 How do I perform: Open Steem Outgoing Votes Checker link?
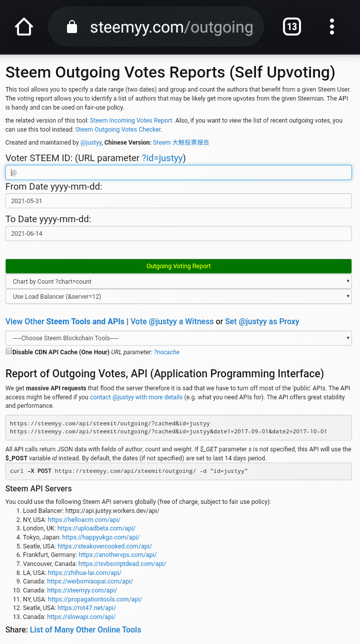point(118,130)
